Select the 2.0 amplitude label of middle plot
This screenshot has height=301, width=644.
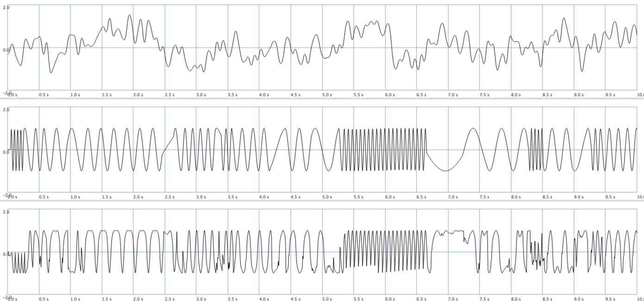(6, 110)
